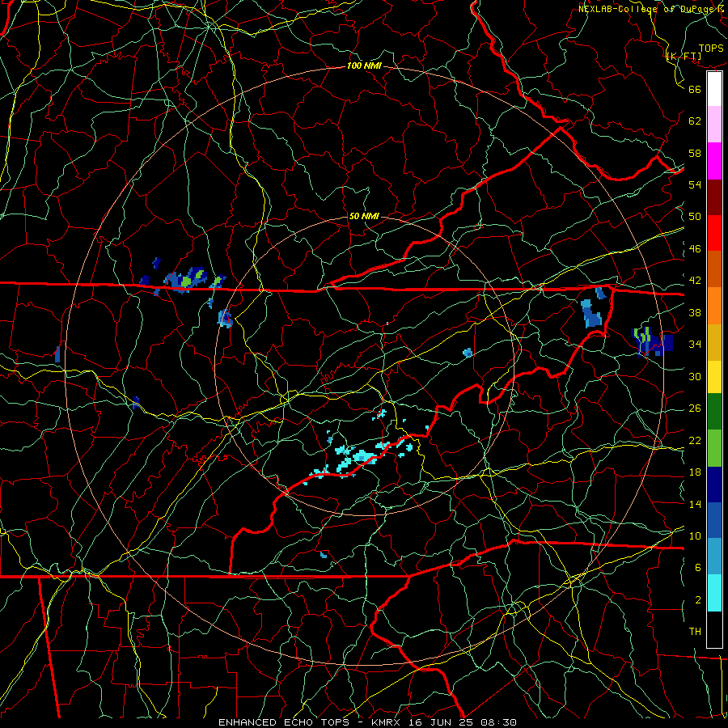Click the "22" legend value
This screenshot has height=728, width=728.
click(x=695, y=440)
